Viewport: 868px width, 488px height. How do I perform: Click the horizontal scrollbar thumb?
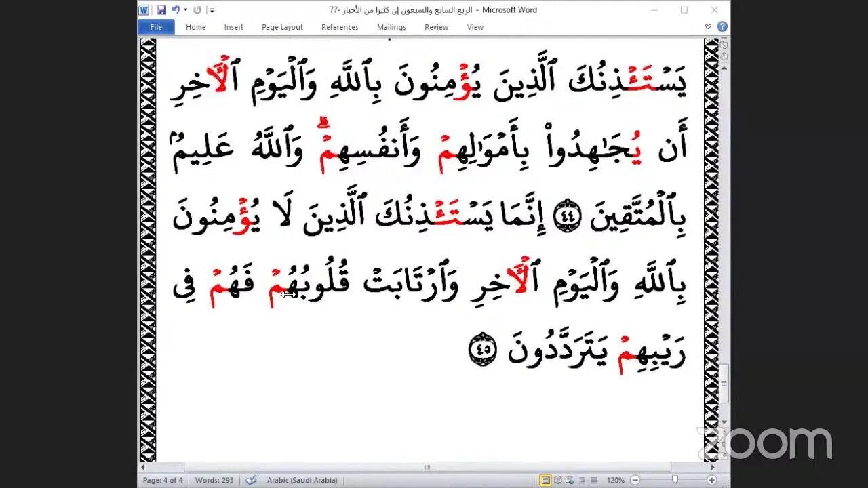point(427,467)
